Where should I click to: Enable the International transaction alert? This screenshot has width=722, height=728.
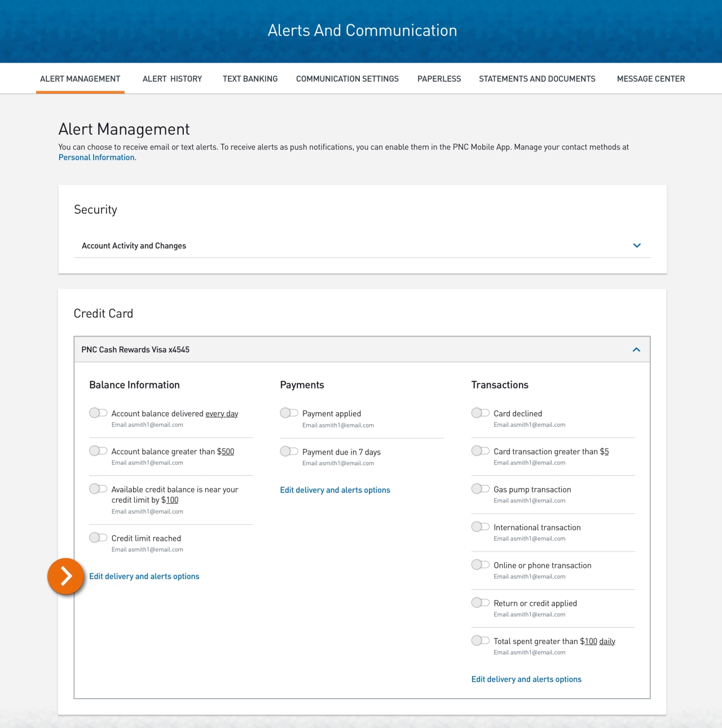480,526
